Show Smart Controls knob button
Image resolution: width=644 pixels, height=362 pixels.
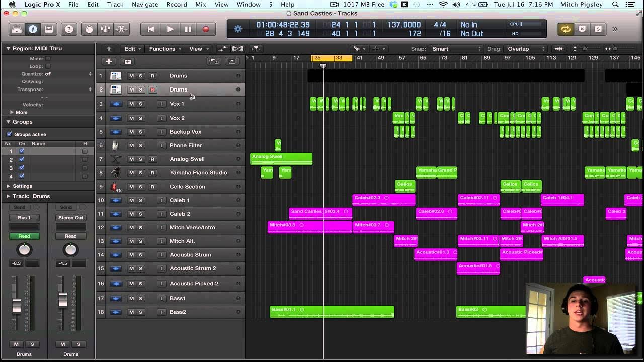(89, 29)
